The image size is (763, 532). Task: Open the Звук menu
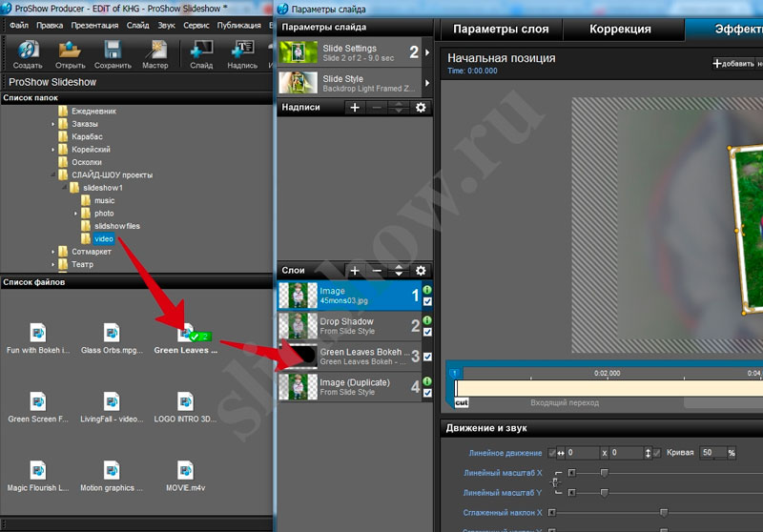[x=166, y=26]
